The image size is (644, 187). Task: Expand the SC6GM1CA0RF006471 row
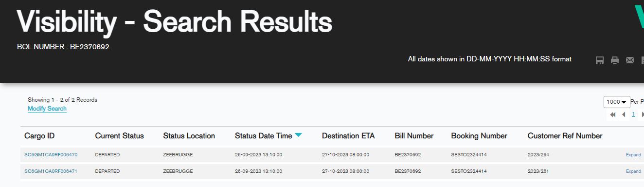[633, 171]
